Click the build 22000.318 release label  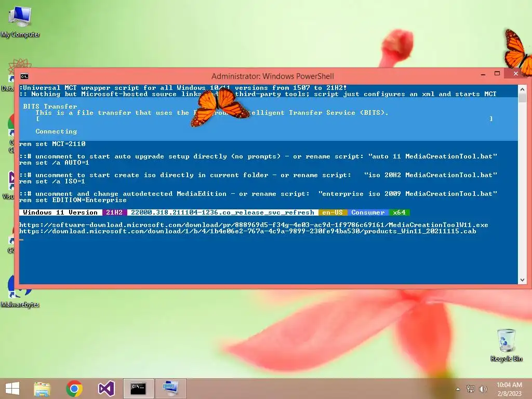pyautogui.click(x=222, y=212)
